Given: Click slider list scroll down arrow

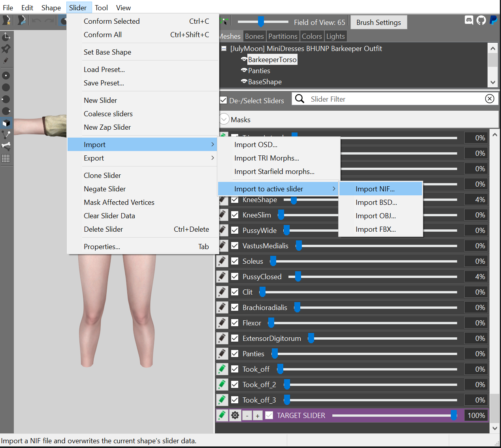Looking at the screenshot, I should 495,428.
